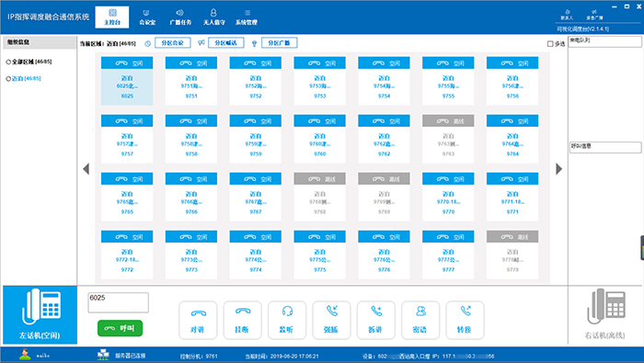Click the handset icon on card 9767
The width and height of the screenshot is (644, 363).
[249, 179]
